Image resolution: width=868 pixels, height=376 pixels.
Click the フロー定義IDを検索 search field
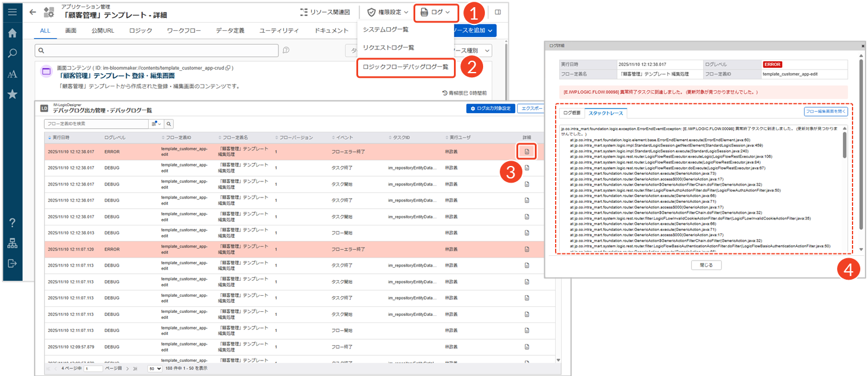(98, 124)
